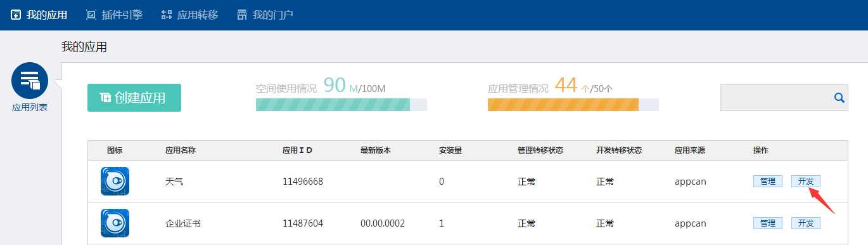The image size is (868, 245).
Task: Click the app name 企业证书
Action: (x=183, y=223)
